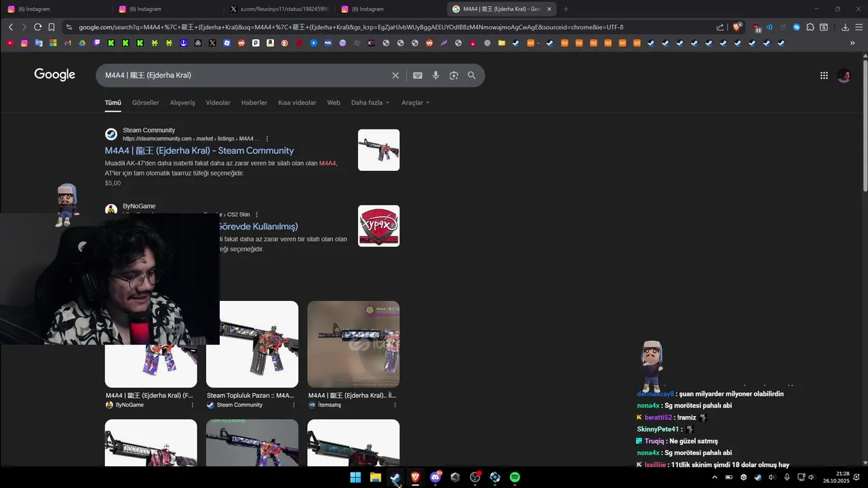Open the YouTube bookmark in bookmarks bar
The image size is (868, 488).
tap(10, 43)
